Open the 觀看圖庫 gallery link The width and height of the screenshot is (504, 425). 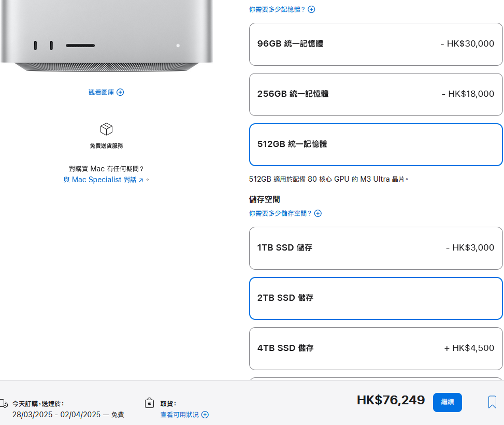106,92
